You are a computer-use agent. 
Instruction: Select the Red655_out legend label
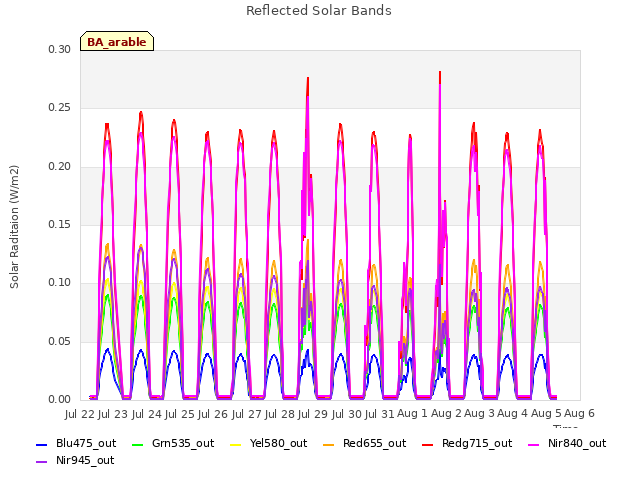(x=374, y=443)
